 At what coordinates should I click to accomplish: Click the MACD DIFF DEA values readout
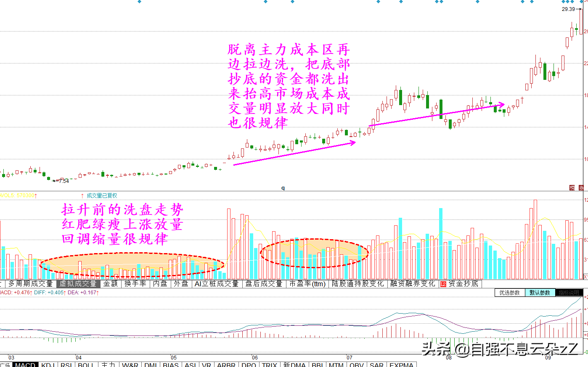coord(49,293)
